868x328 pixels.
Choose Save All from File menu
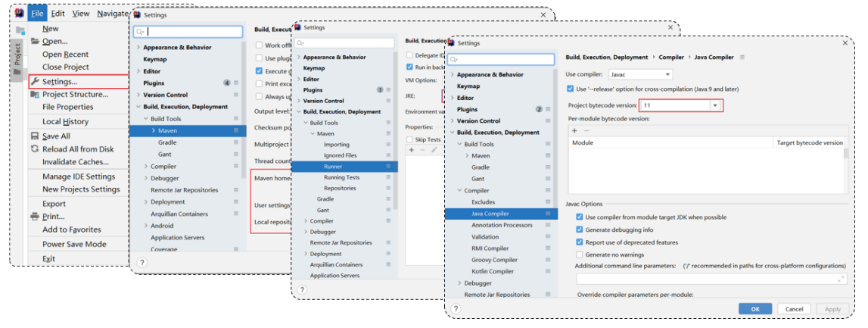(57, 136)
